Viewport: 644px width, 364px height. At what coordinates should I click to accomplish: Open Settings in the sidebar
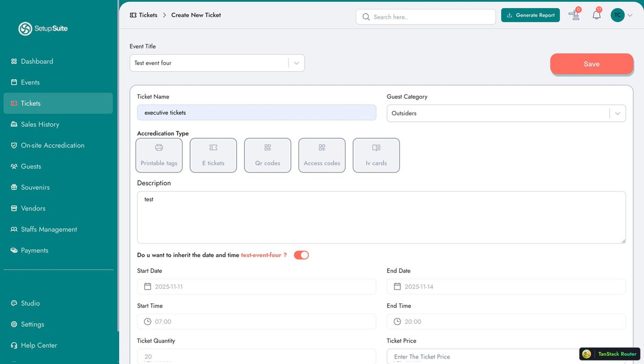(58, 324)
